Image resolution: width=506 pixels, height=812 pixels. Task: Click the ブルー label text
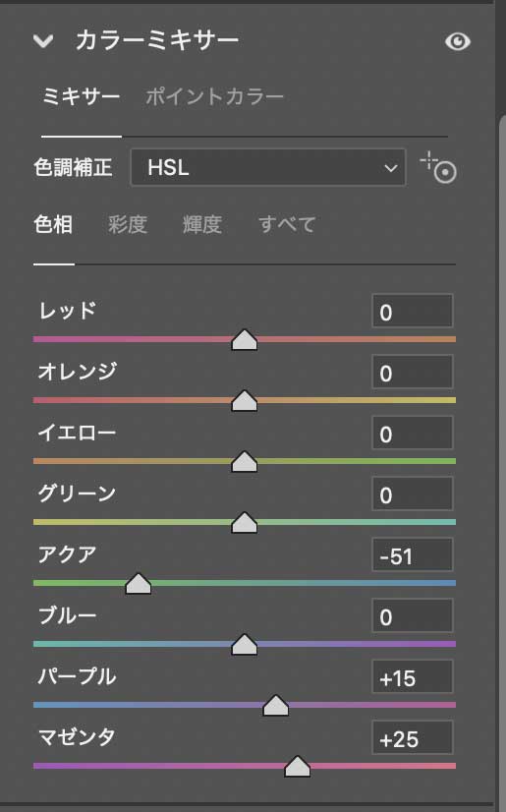point(67,615)
